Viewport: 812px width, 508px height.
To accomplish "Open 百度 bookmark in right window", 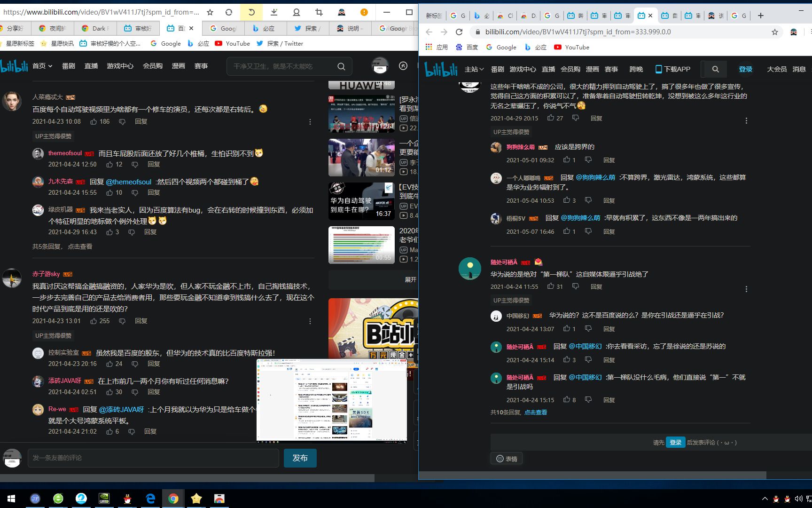I will (467, 47).
